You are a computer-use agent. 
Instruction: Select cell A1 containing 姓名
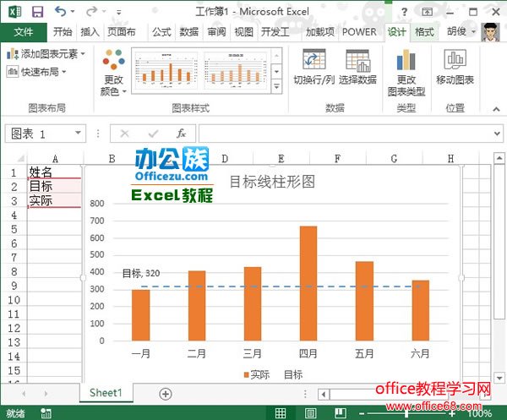click(x=54, y=172)
